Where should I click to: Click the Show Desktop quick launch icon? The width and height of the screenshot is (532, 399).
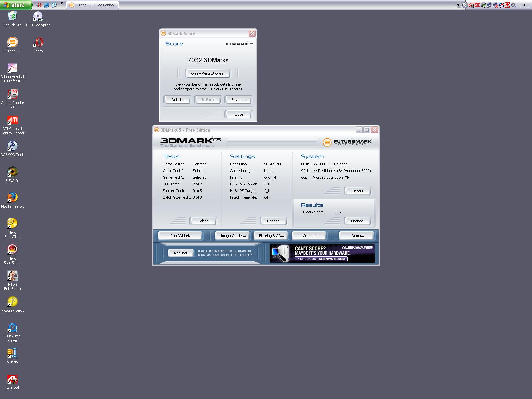[x=54, y=5]
